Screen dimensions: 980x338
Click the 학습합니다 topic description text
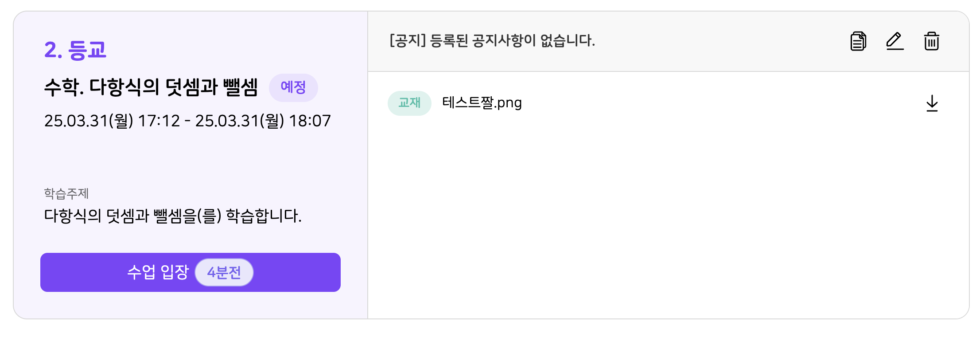point(173,216)
